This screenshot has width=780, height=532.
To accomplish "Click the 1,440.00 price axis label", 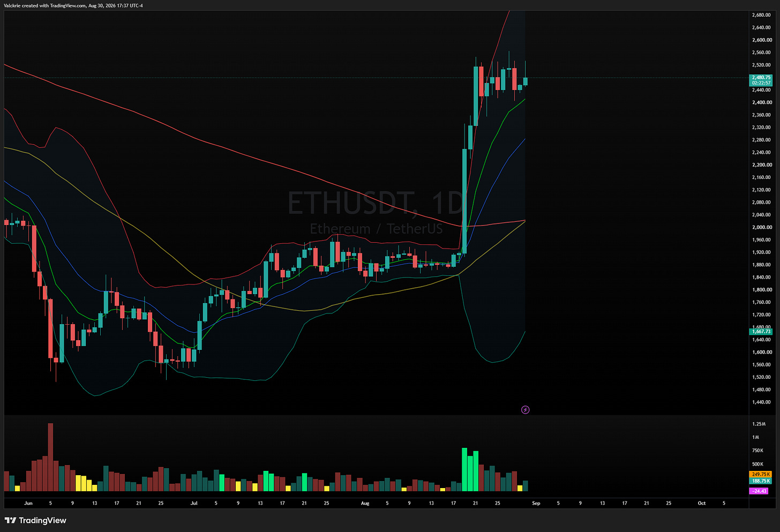I will (x=761, y=402).
